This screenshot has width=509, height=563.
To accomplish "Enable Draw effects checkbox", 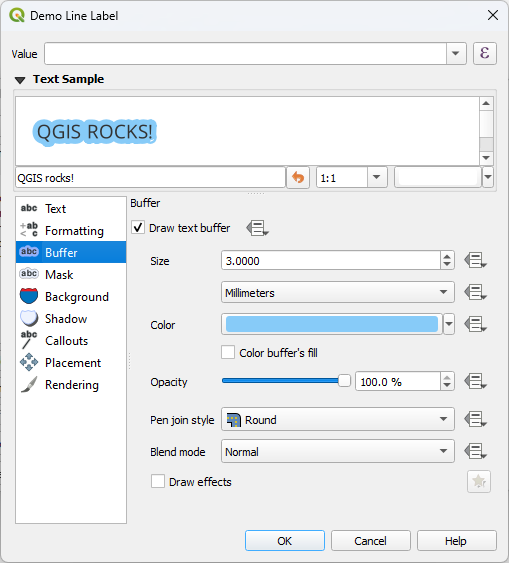I will [x=158, y=481].
